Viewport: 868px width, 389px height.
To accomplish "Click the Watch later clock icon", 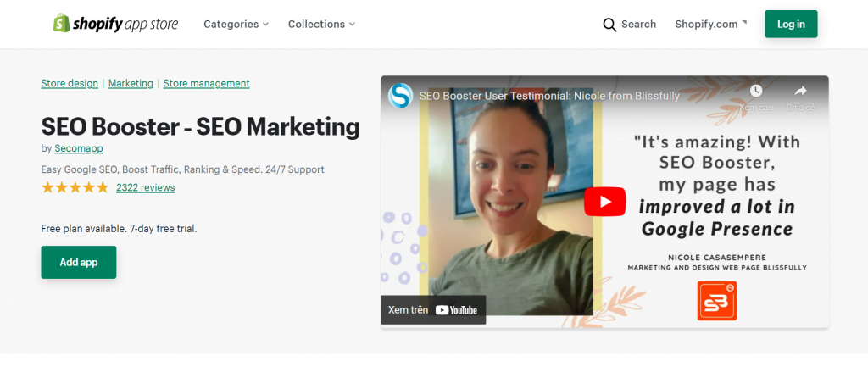I will coord(755,91).
